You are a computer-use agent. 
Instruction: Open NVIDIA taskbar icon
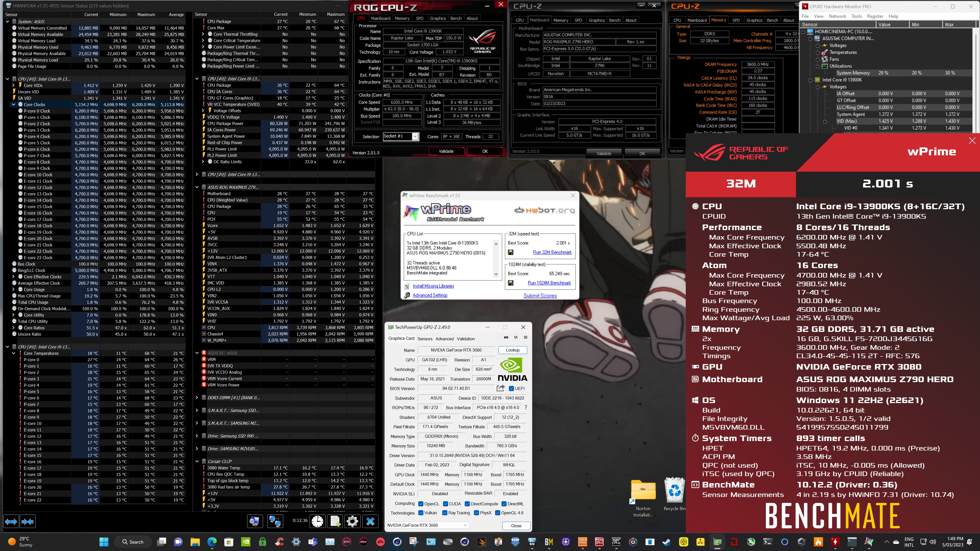(x=246, y=542)
